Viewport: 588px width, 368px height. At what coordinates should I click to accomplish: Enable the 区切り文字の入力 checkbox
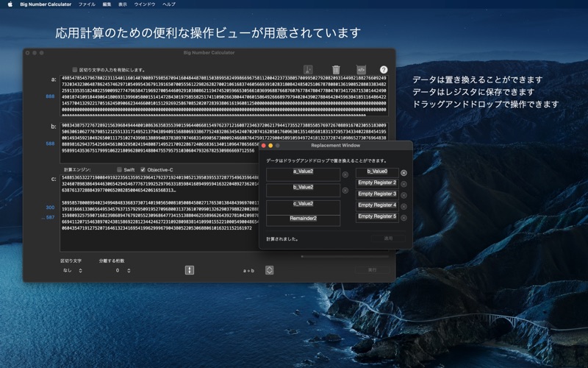coord(75,70)
